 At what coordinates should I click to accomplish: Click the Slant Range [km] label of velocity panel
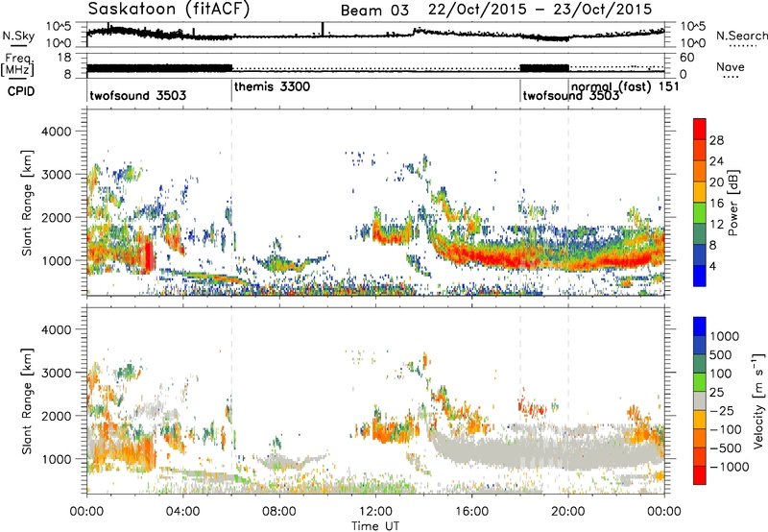point(27,400)
